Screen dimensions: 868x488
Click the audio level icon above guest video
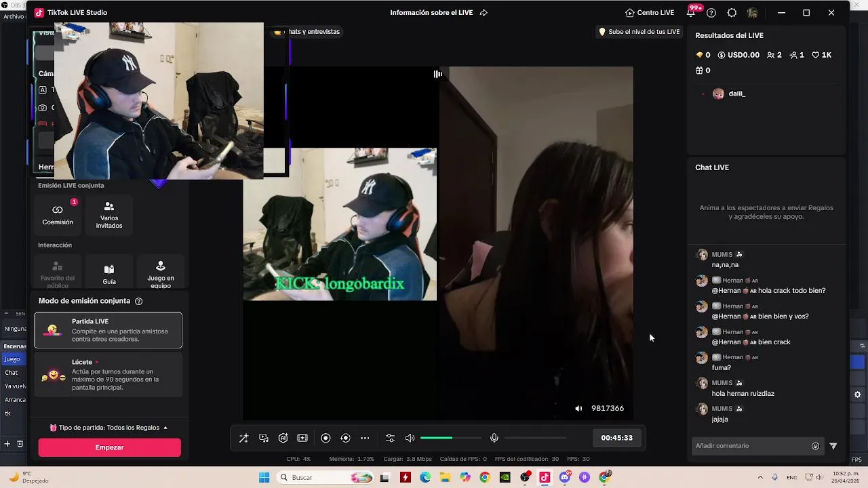(438, 74)
